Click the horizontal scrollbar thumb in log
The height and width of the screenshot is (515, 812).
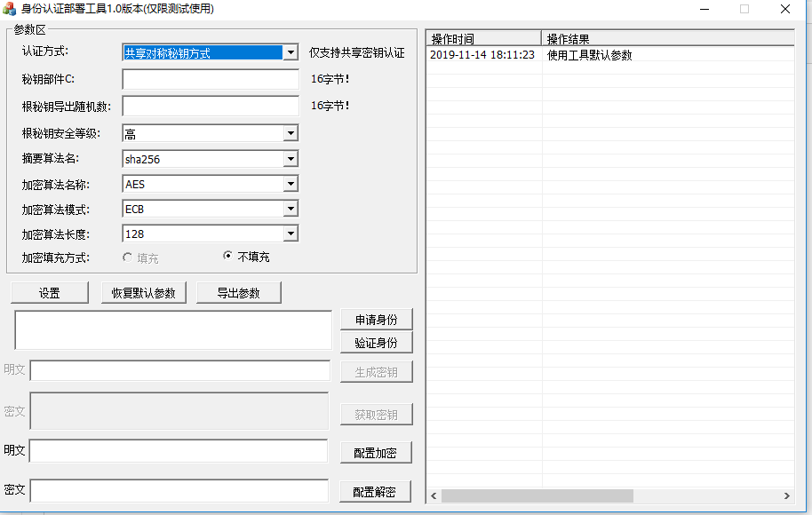click(537, 495)
